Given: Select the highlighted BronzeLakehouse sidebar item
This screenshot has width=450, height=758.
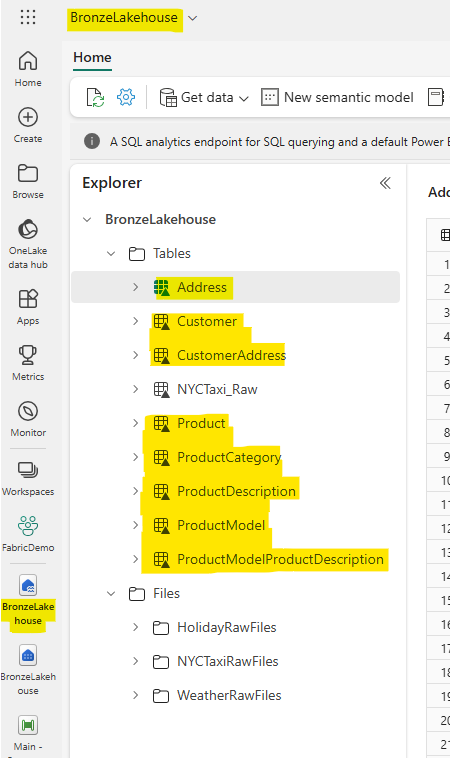Looking at the screenshot, I should [28, 599].
